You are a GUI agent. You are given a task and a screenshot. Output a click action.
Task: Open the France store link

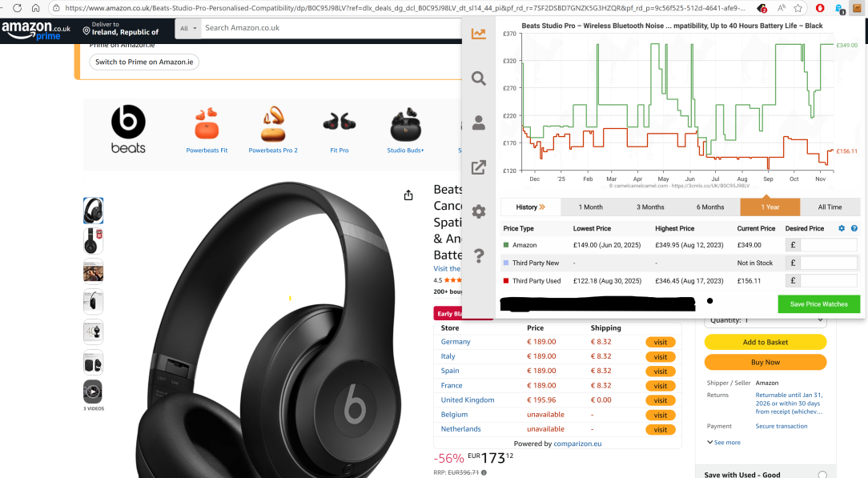pos(452,385)
